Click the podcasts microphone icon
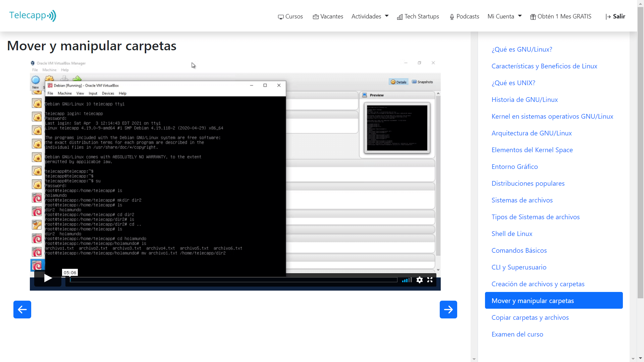Screen dimensions: 644x362 [x=452, y=17]
